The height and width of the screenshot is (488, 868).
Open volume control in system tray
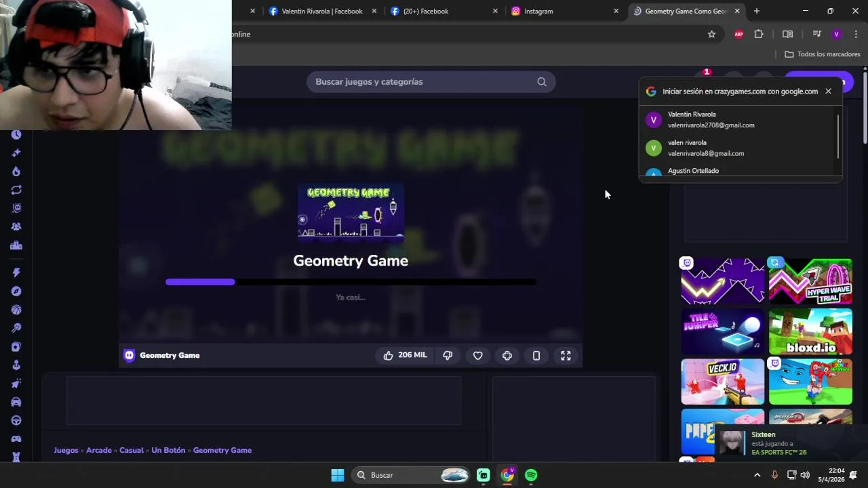pyautogui.click(x=805, y=475)
